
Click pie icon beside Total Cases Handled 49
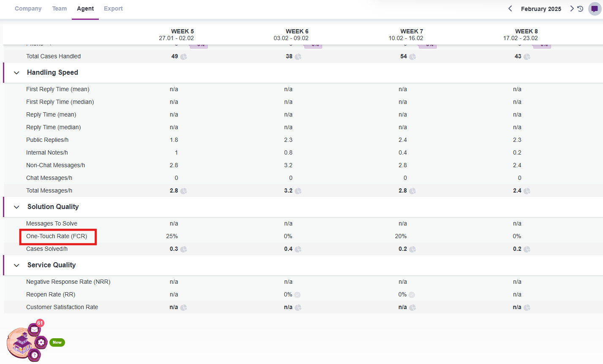184,57
